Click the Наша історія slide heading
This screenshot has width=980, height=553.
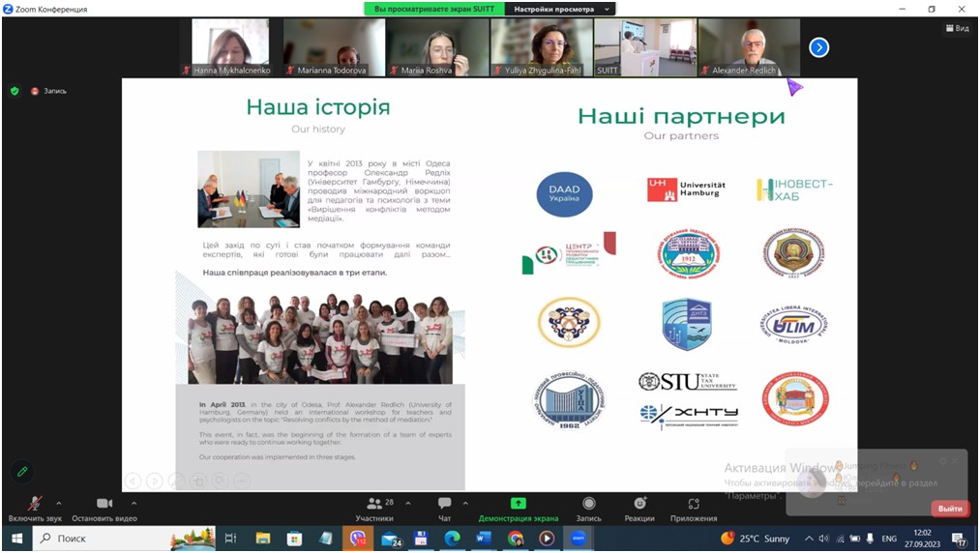point(318,107)
